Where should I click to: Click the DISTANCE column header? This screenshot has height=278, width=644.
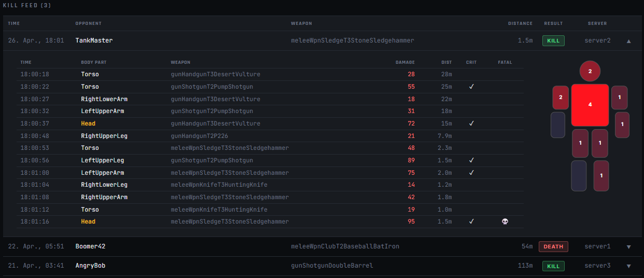(520, 23)
